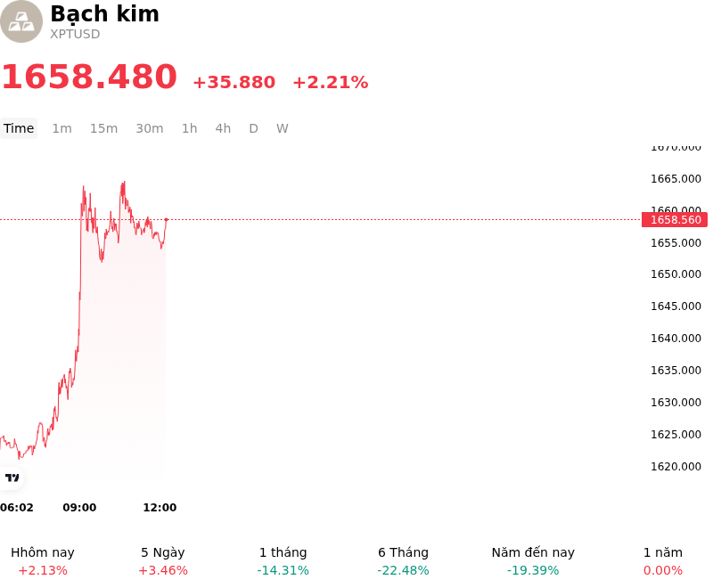The height and width of the screenshot is (588, 713).
Task: Switch to the 1m interval
Action: 61,128
